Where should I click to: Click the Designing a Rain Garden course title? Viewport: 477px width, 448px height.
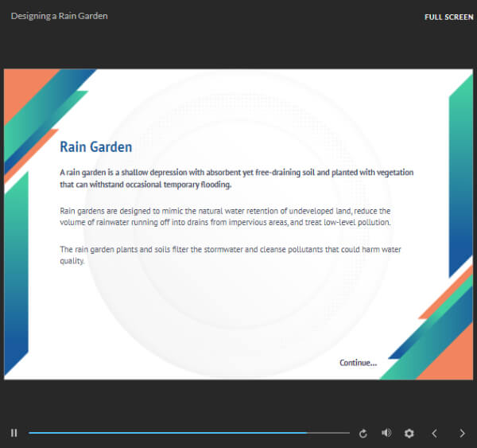(60, 16)
